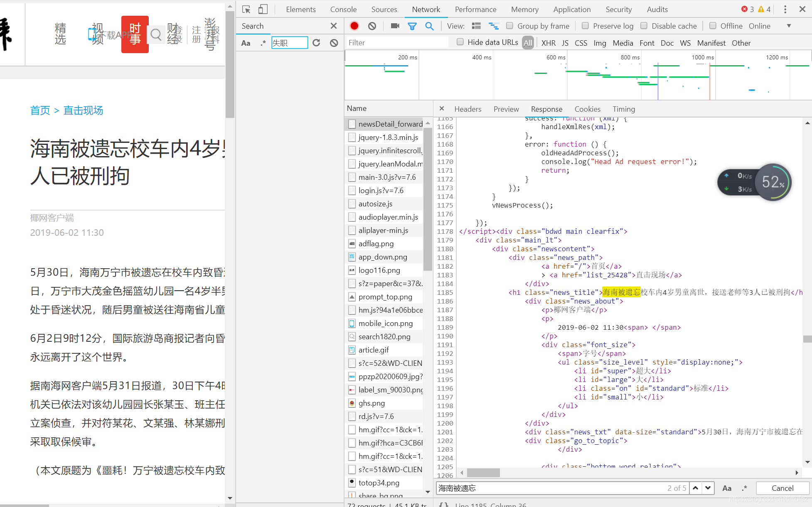Go to next find match arrow
The width and height of the screenshot is (812, 507).
click(x=708, y=488)
